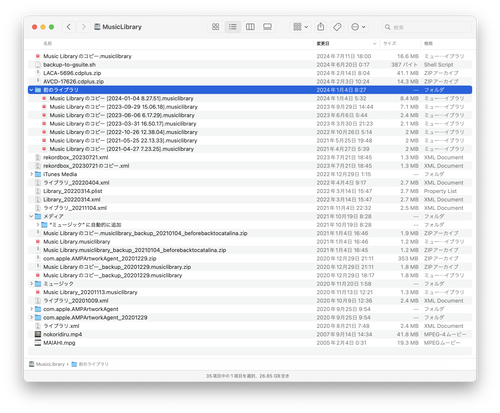Select the [2022-10-26 12.38.04].musiclibrary file name
Screen dimensions: 500x413
coord(124,132)
